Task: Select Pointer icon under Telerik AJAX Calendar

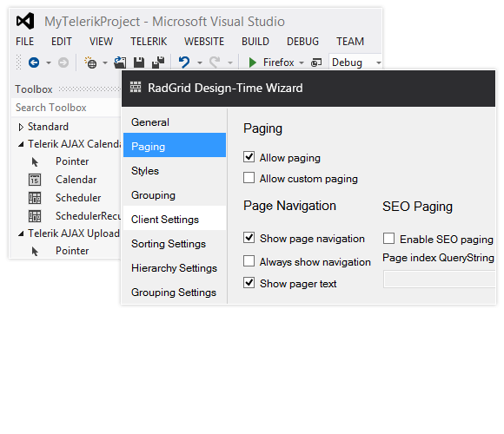Action: 35,162
